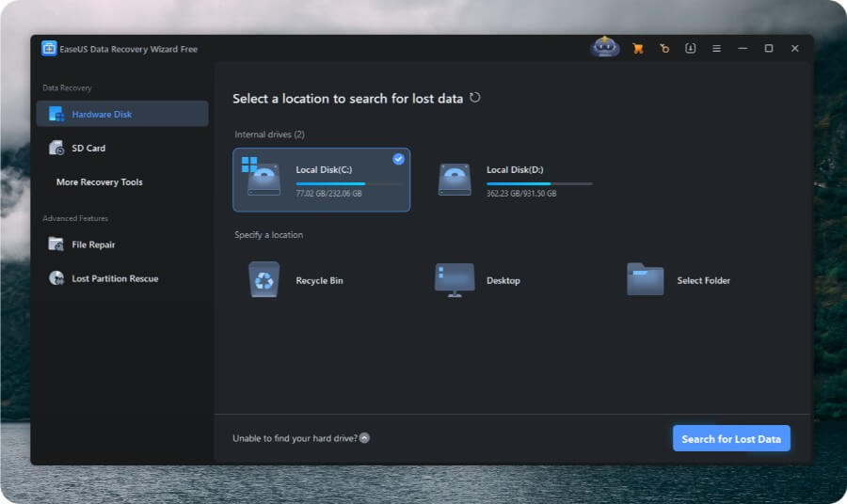The image size is (847, 504).
Task: Uncheck the Local Disk(C:) checkmark
Action: [x=398, y=159]
